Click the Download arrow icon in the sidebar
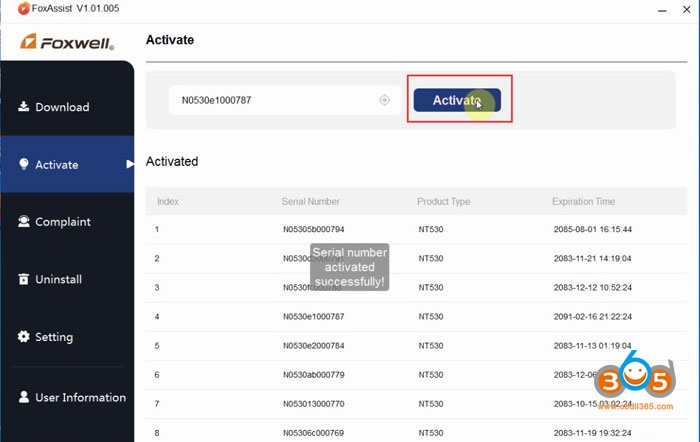Image resolution: width=700 pixels, height=442 pixels. 23,106
